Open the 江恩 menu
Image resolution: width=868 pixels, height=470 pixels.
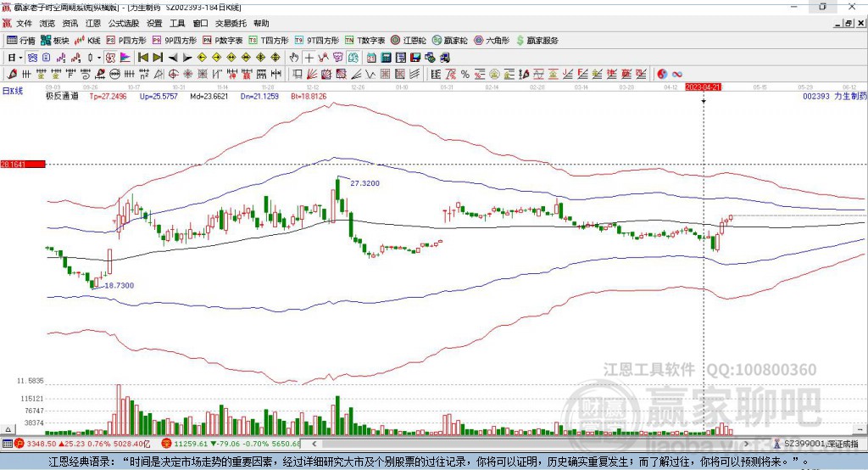(93, 23)
